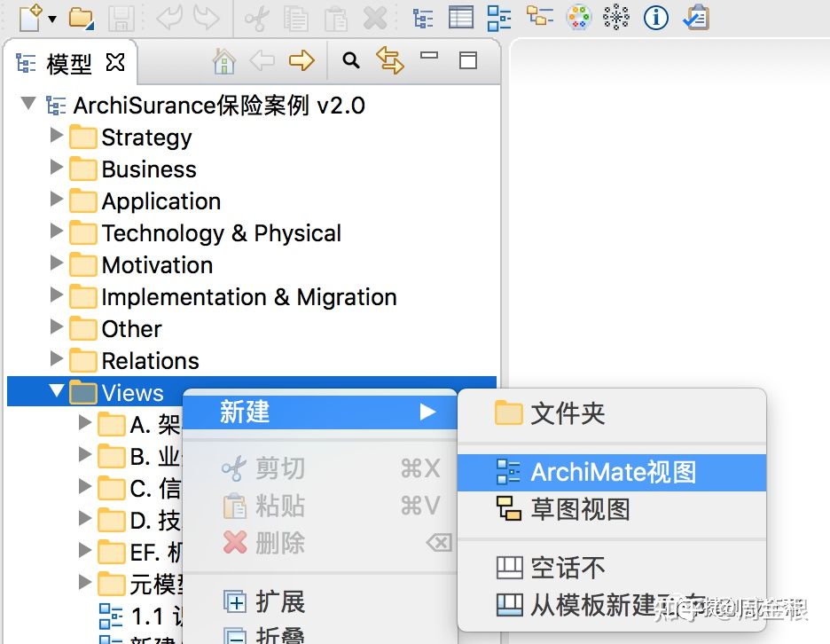Viewport: 830px width, 644px height.
Task: Click the Open model folder icon
Action: pyautogui.click(x=82, y=18)
